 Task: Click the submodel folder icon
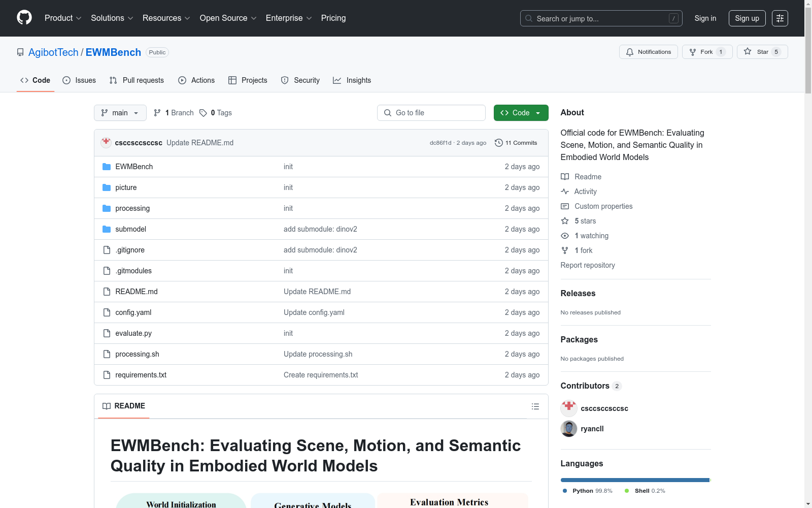(x=107, y=229)
